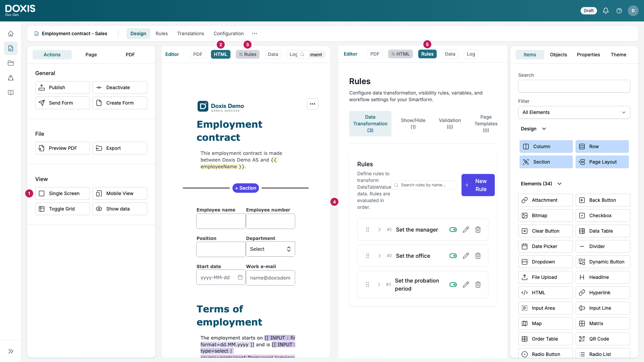644x362 pixels.
Task: Select the Data Table element
Action: coord(603,231)
